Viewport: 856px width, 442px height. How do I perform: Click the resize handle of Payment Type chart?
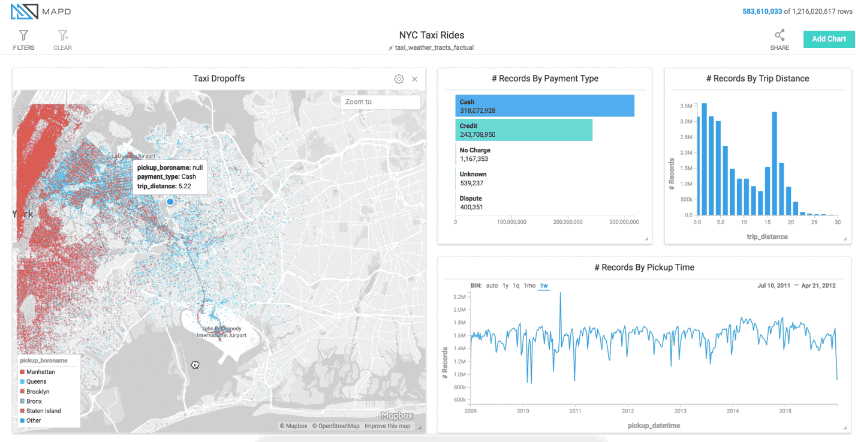647,239
